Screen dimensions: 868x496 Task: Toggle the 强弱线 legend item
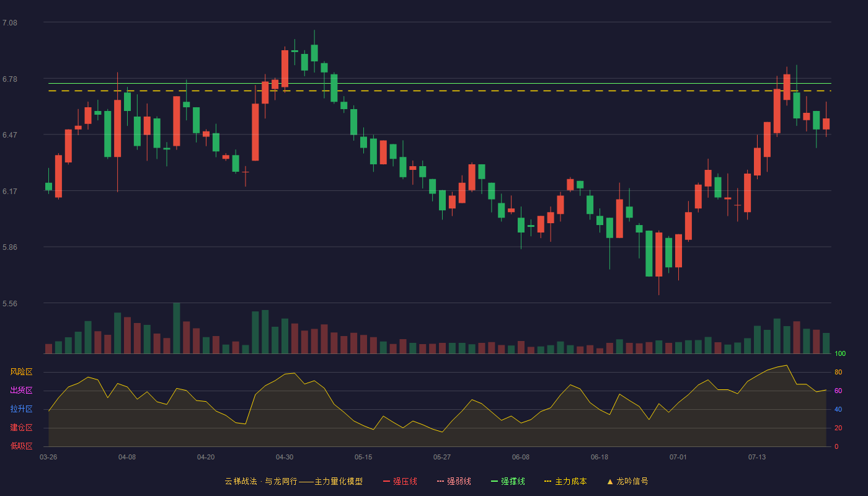(454, 481)
